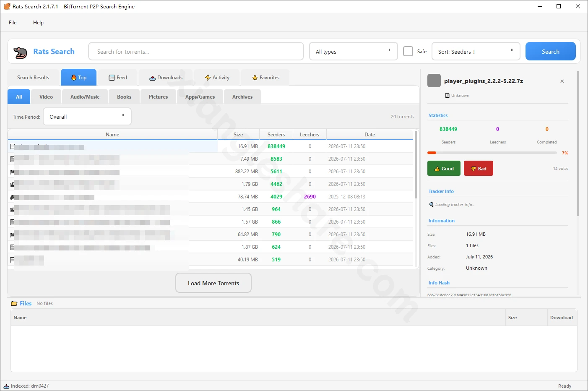The width and height of the screenshot is (588, 391).
Task: Open the All types dropdown
Action: coord(354,51)
